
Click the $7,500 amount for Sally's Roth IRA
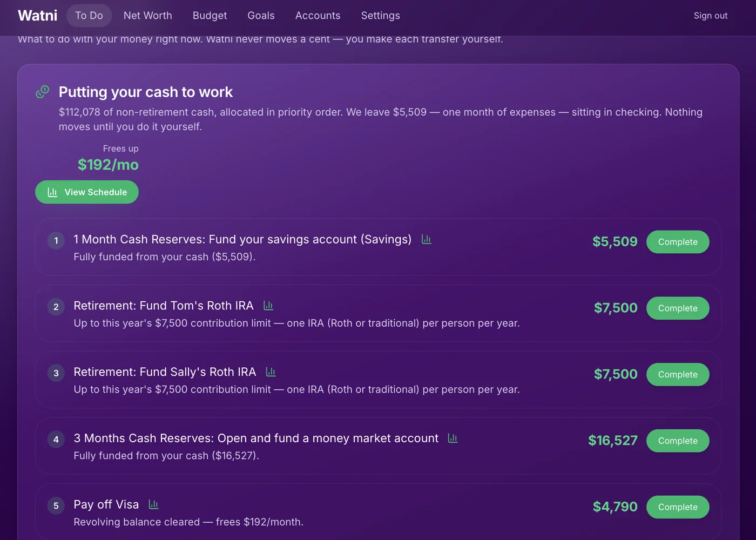[616, 374]
